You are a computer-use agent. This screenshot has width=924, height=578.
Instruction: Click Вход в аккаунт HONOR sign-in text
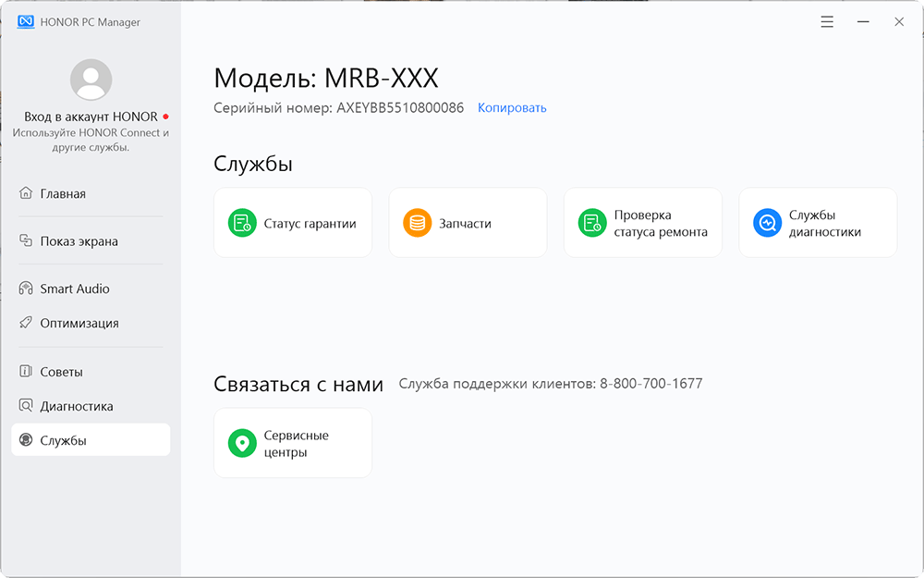point(91,117)
